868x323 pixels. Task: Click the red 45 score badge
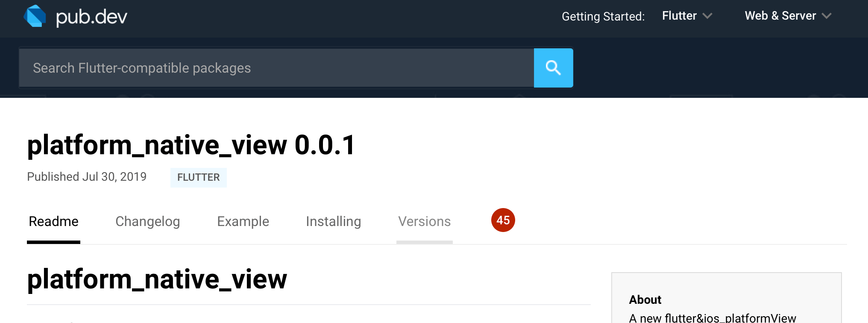coord(503,220)
